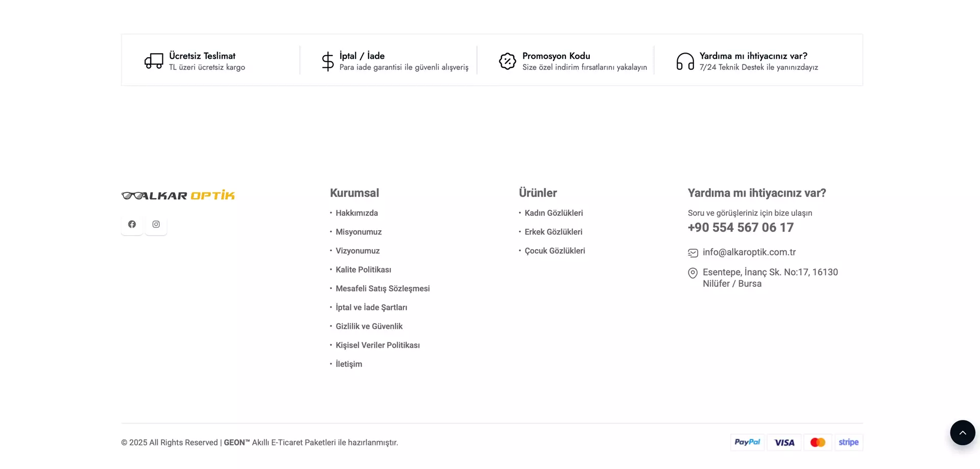Viewport: 980px width, 469px height.
Task: Click the Alkar Optik logo
Action: 178,195
